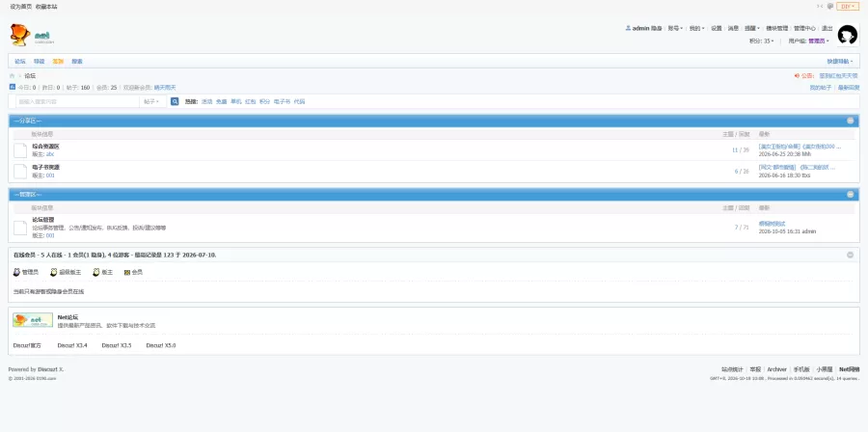Open the DIY dropdown button

(848, 6)
